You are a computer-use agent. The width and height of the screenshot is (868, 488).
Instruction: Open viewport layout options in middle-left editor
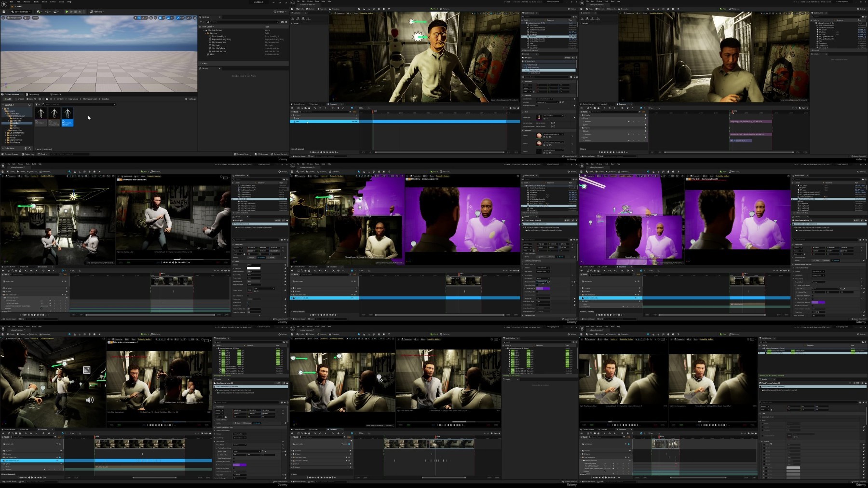point(226,178)
